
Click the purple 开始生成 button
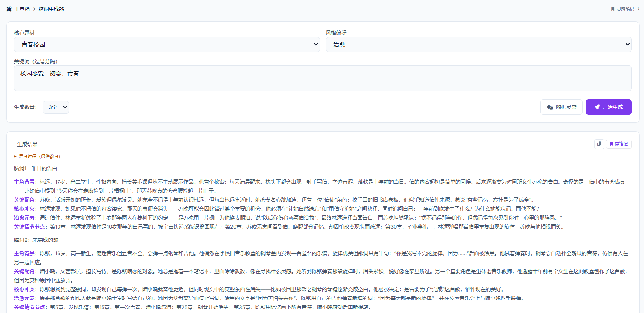tap(608, 107)
